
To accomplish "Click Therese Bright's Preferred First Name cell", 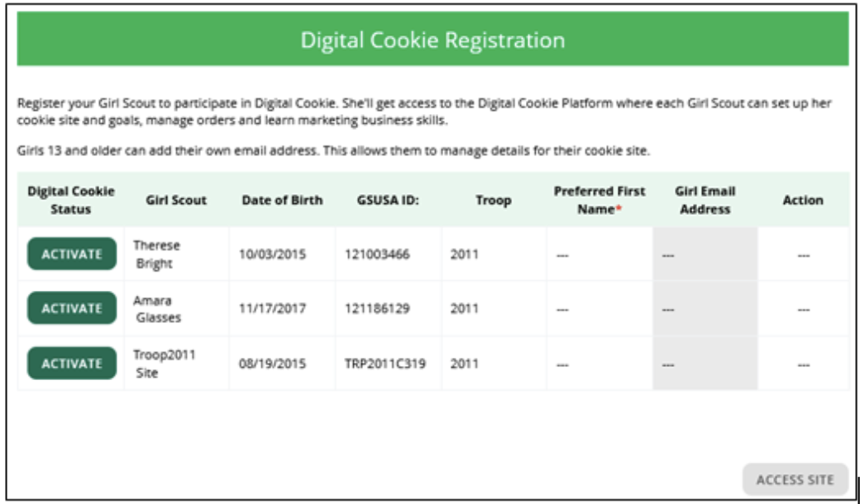I will pos(599,254).
